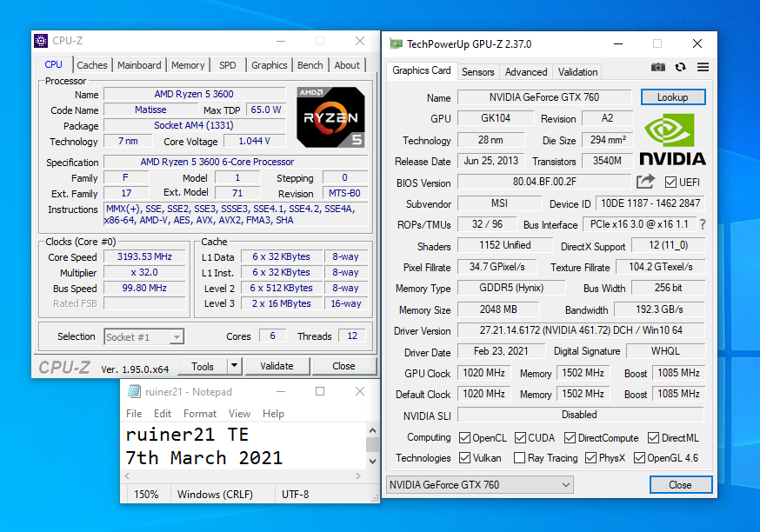Expand the Tools dropdown arrow in CPU-Z

[234, 366]
